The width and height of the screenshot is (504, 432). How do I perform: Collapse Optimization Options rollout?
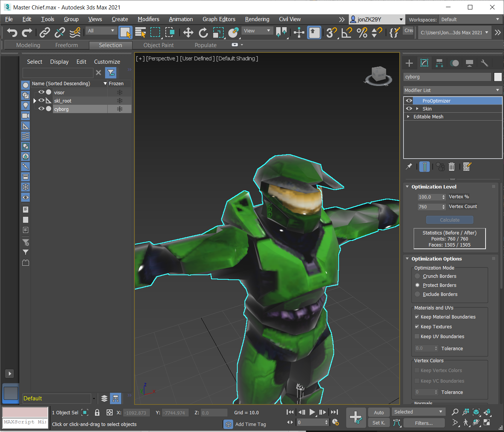pyautogui.click(x=407, y=259)
